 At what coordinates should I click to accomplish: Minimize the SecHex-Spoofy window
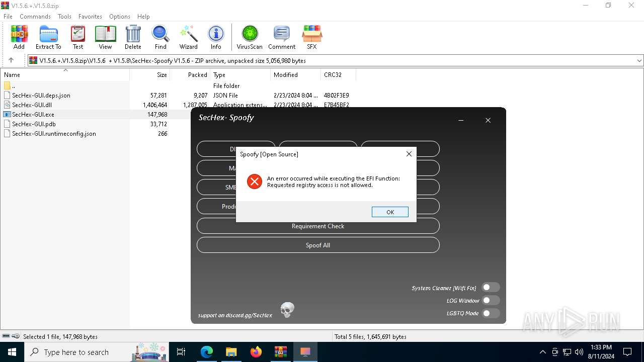pyautogui.click(x=461, y=121)
